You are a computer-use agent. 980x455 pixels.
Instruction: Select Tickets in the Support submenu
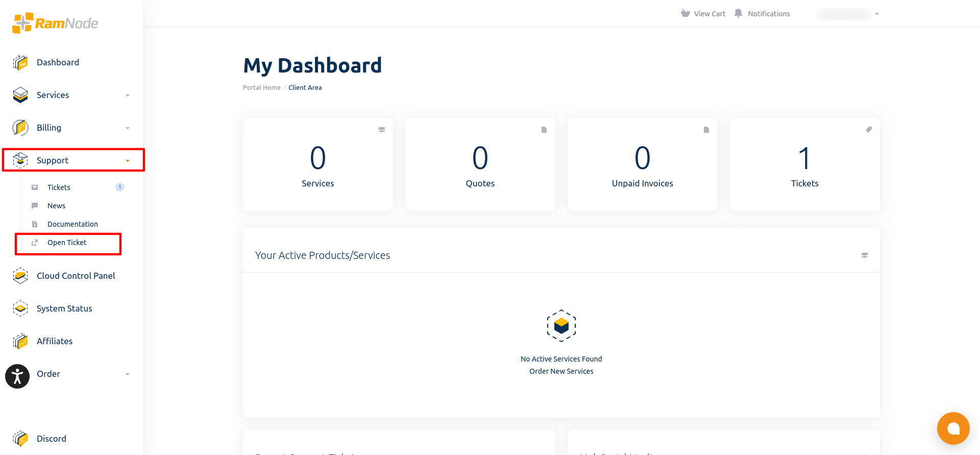click(59, 187)
